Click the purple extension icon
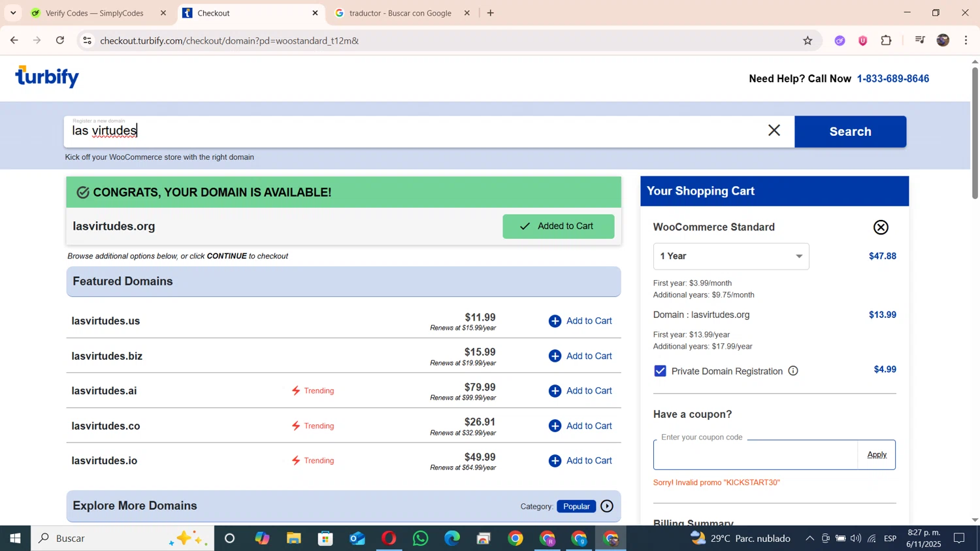The width and height of the screenshot is (980, 551). point(840,40)
